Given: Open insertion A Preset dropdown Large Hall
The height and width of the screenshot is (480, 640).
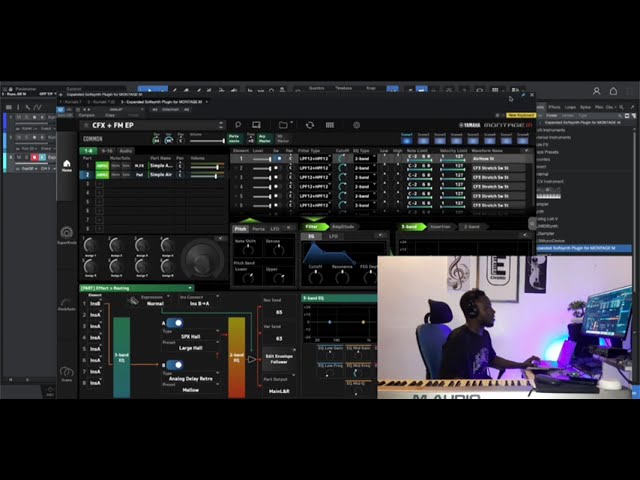Looking at the screenshot, I should click(191, 348).
